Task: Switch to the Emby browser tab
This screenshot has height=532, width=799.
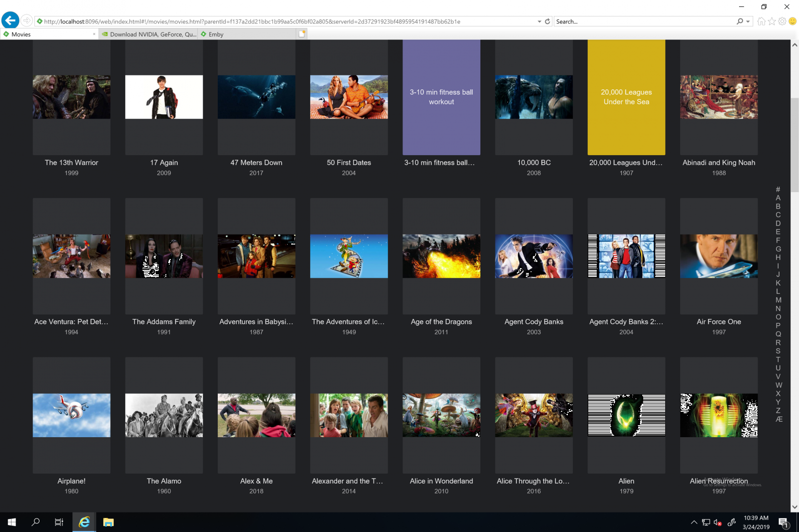Action: pyautogui.click(x=216, y=34)
